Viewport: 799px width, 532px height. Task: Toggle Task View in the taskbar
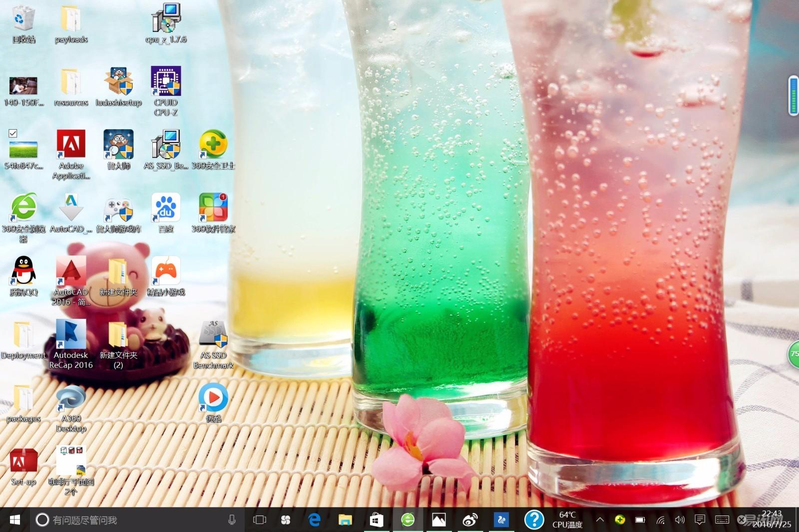tap(260, 520)
